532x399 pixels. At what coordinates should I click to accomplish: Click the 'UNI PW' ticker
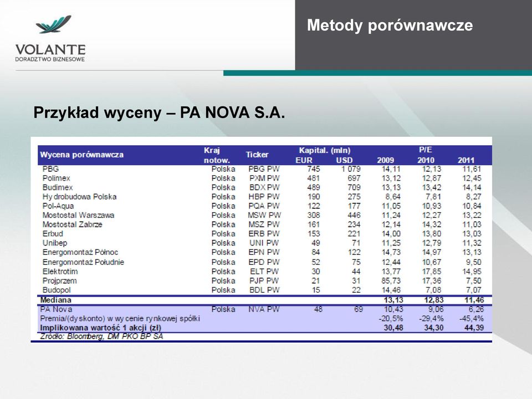[264, 243]
